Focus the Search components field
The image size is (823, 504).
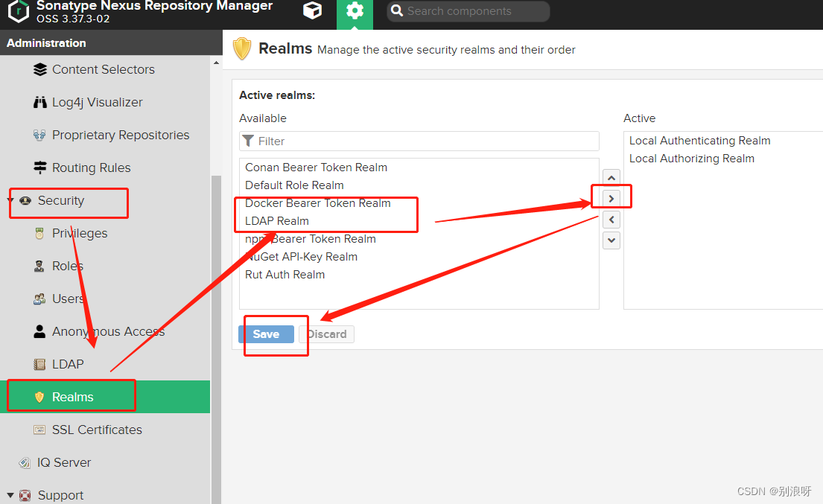(468, 11)
